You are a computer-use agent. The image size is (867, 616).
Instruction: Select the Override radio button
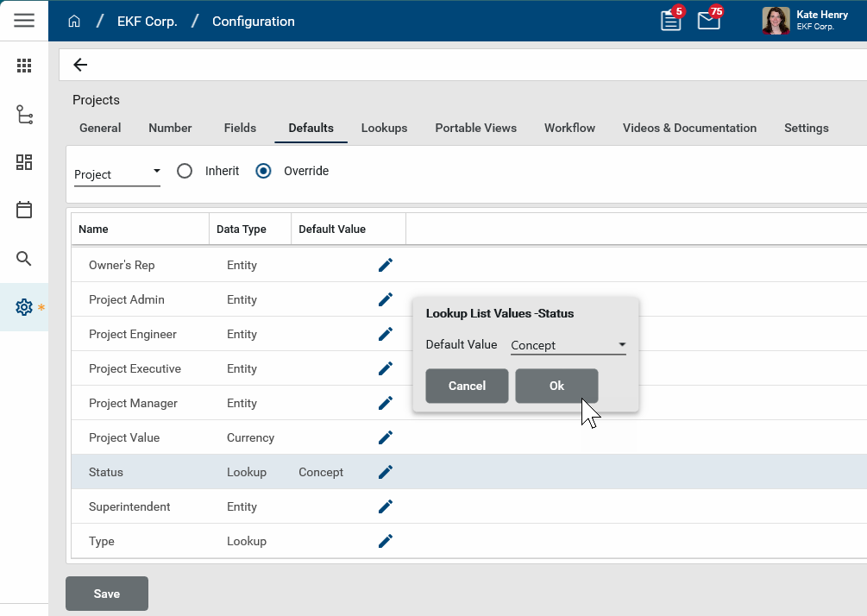point(264,171)
